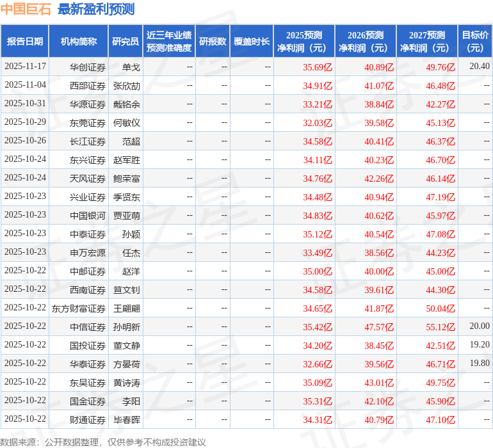
Task: Click the 2025预测净利润 column header
Action: [x=304, y=42]
